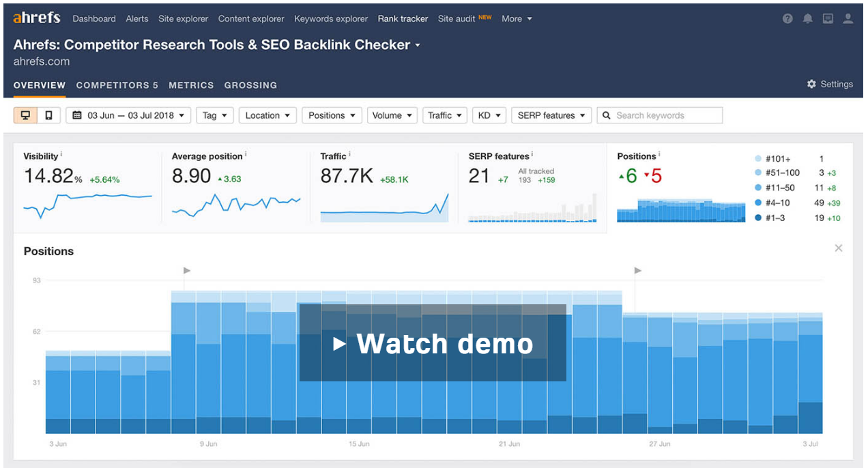Expand the More menu in top nav
Viewport: 868px width, 468px height.
pos(517,18)
